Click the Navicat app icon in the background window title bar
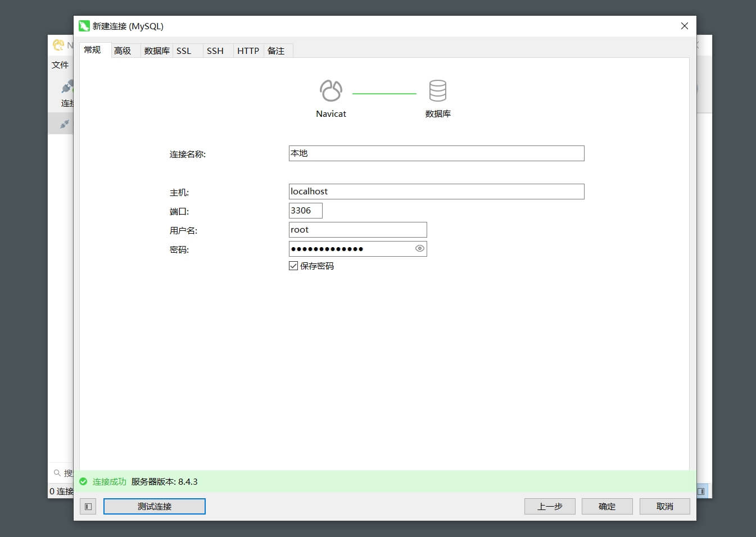The width and height of the screenshot is (756, 537). (x=58, y=45)
